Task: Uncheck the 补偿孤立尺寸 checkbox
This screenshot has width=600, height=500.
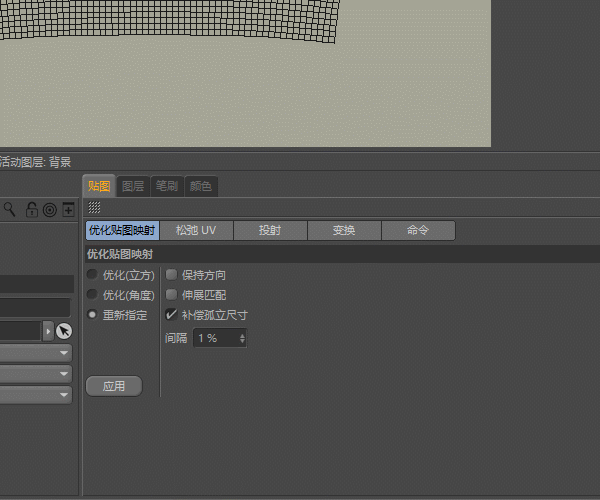Action: (x=172, y=315)
